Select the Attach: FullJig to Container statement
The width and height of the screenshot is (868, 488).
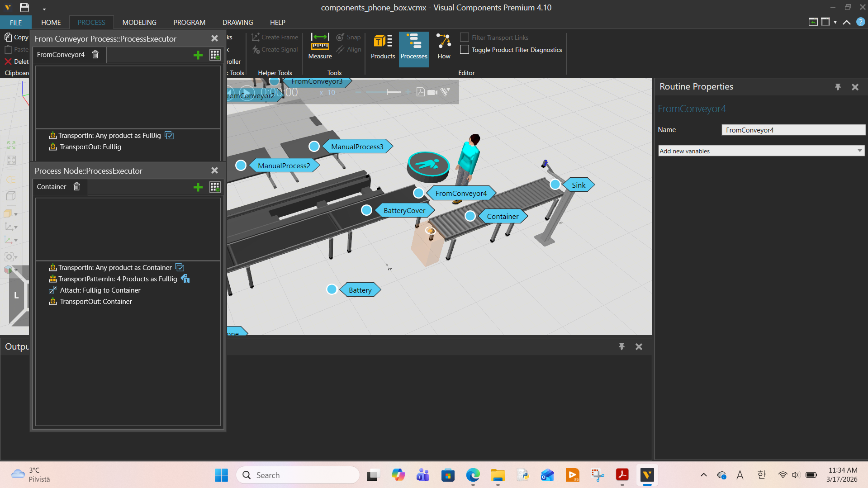point(100,290)
